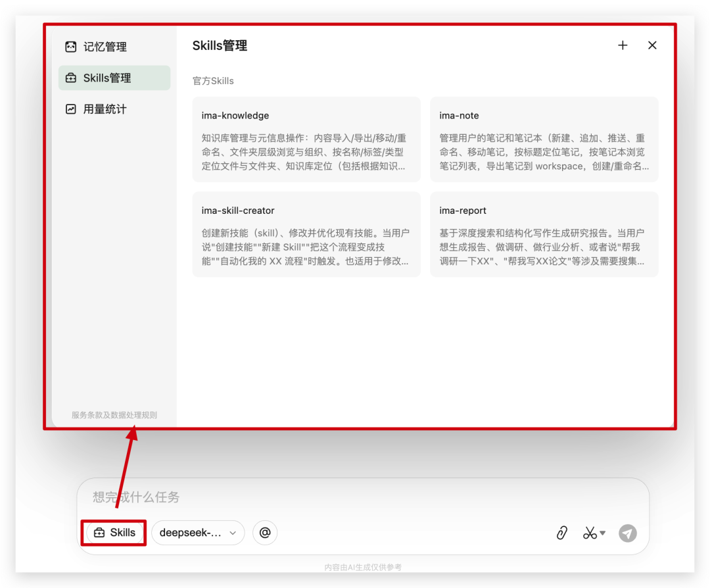Click the Skills管理 toolbox icon

[70, 78]
